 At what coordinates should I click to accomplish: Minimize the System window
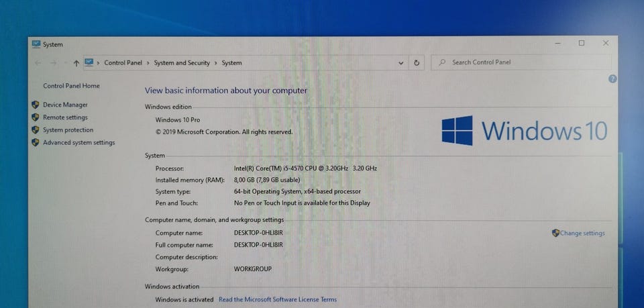(x=557, y=43)
